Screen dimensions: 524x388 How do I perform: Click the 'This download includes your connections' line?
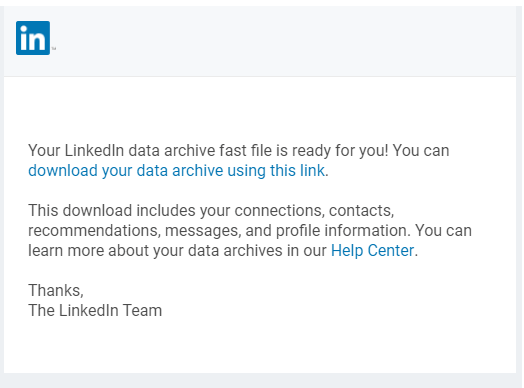pyautogui.click(x=211, y=211)
